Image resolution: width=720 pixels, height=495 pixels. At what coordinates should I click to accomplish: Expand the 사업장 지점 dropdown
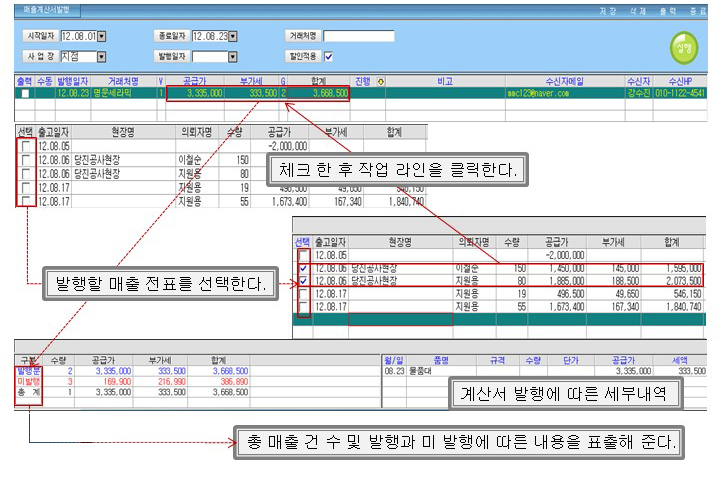pos(101,56)
